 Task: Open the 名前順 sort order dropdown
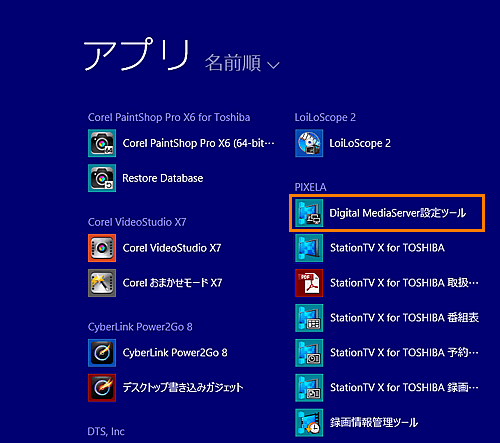pos(242,63)
